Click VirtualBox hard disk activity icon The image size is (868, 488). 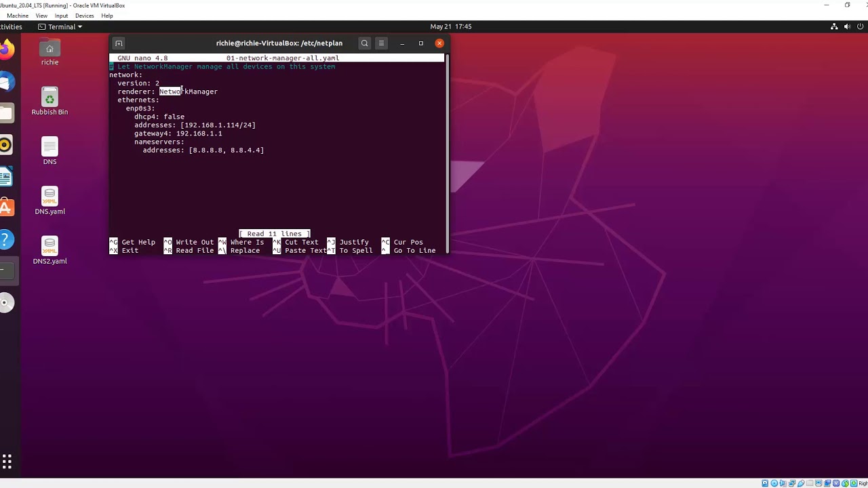[x=765, y=483]
